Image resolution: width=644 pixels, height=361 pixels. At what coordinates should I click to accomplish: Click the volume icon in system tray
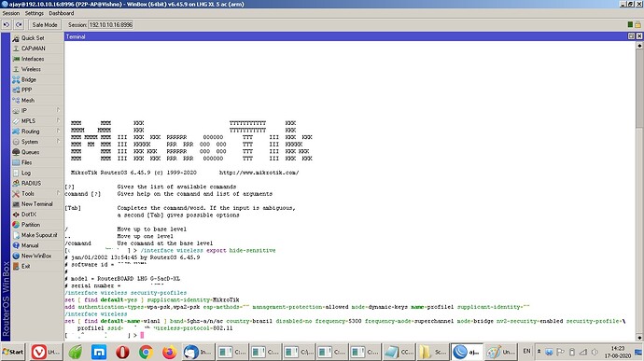pos(595,352)
